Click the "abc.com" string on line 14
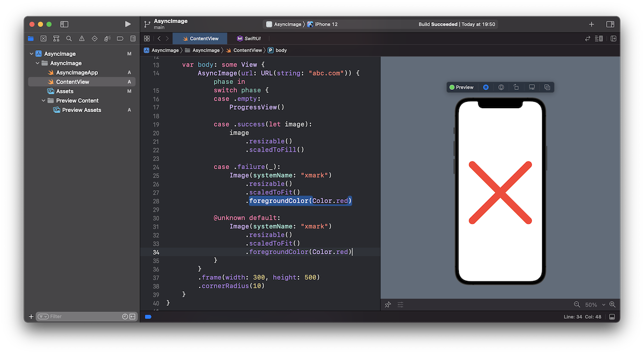This screenshot has height=354, width=644. click(325, 73)
